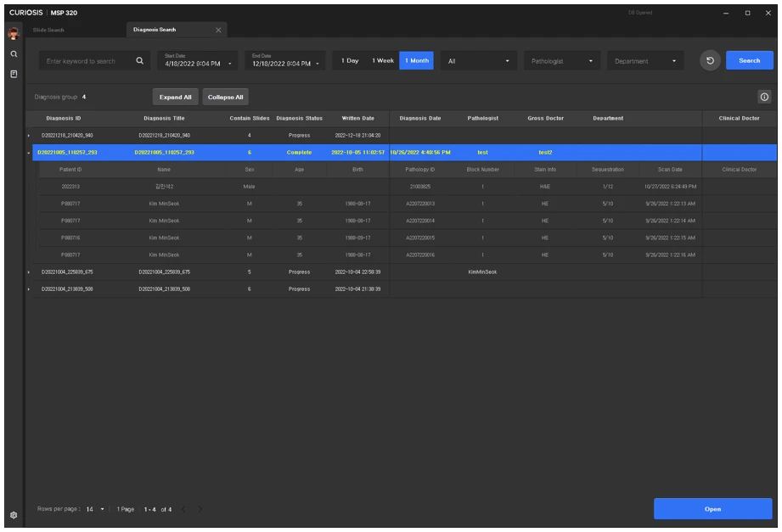Image resolution: width=782 pixels, height=532 pixels.
Task: Select the 1 Month range toggle
Action: [x=416, y=61]
